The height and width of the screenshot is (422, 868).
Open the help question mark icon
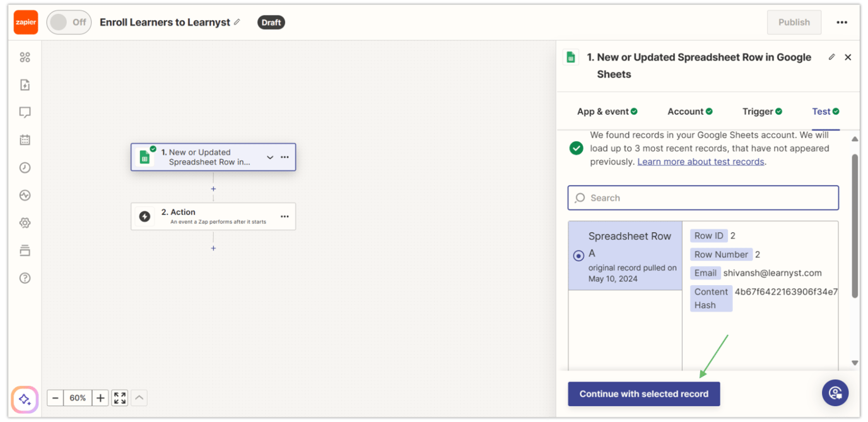pyautogui.click(x=25, y=278)
